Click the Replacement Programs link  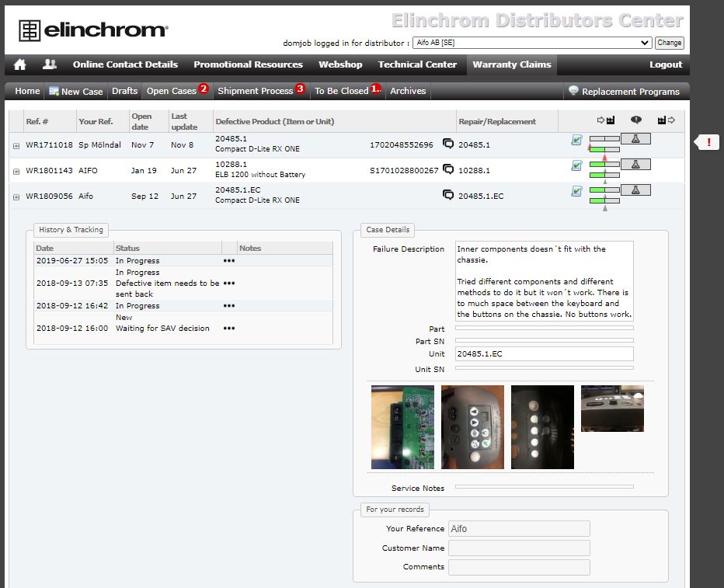pyautogui.click(x=630, y=92)
